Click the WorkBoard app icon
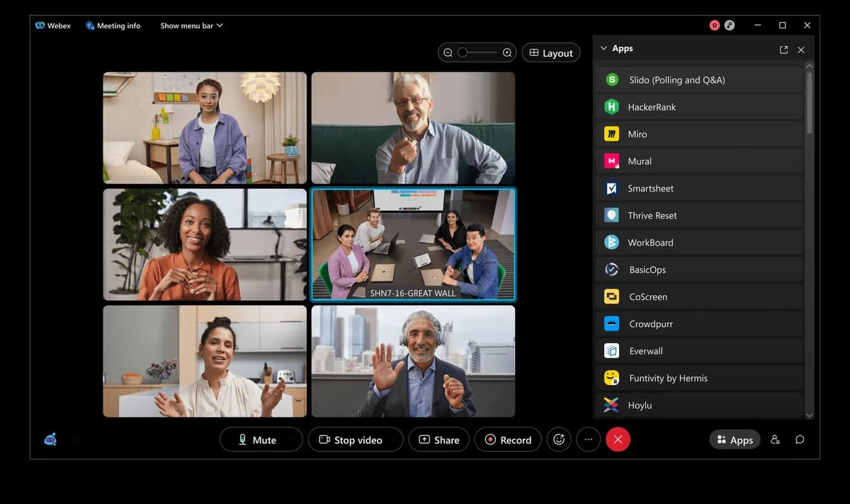The image size is (850, 504). tap(611, 242)
